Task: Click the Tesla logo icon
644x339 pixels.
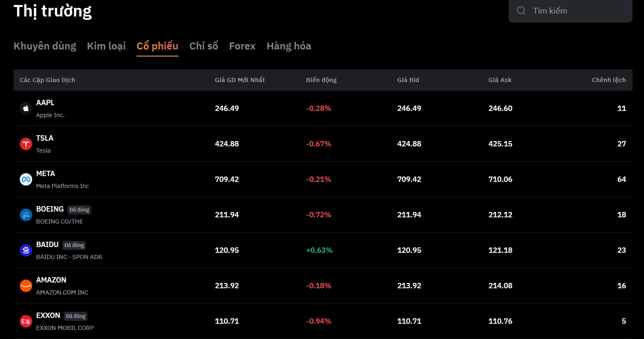Action: click(x=26, y=144)
